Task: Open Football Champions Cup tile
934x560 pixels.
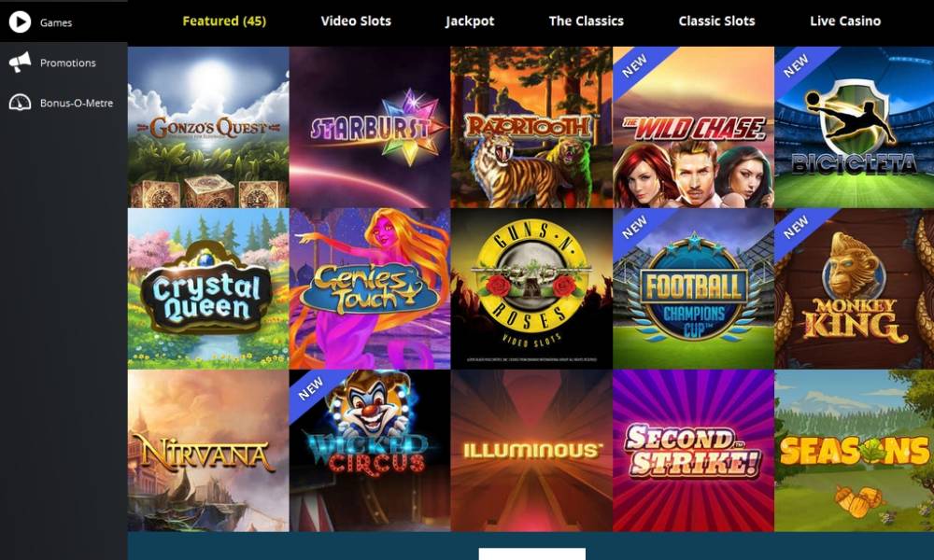Action: pos(693,288)
